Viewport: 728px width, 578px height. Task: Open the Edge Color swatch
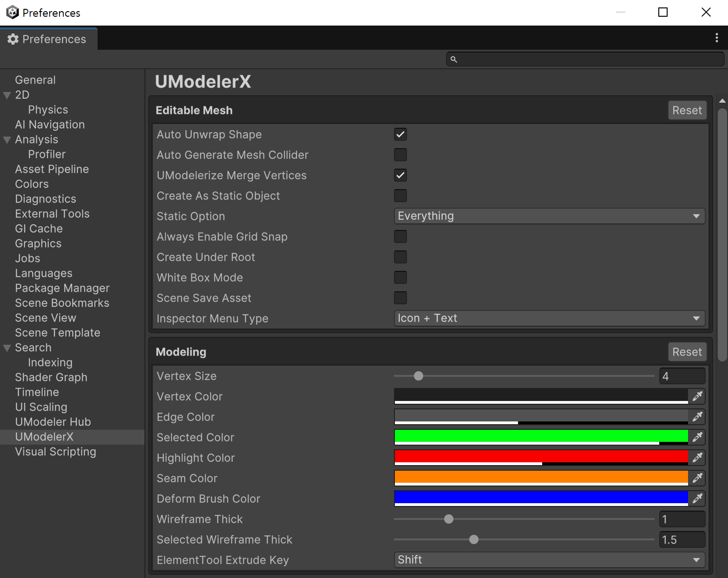[x=541, y=417]
